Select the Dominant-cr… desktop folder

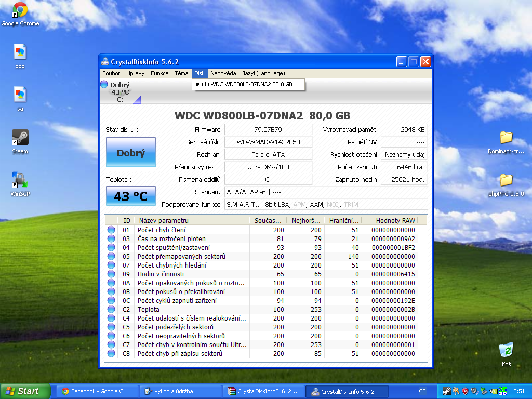coord(506,142)
